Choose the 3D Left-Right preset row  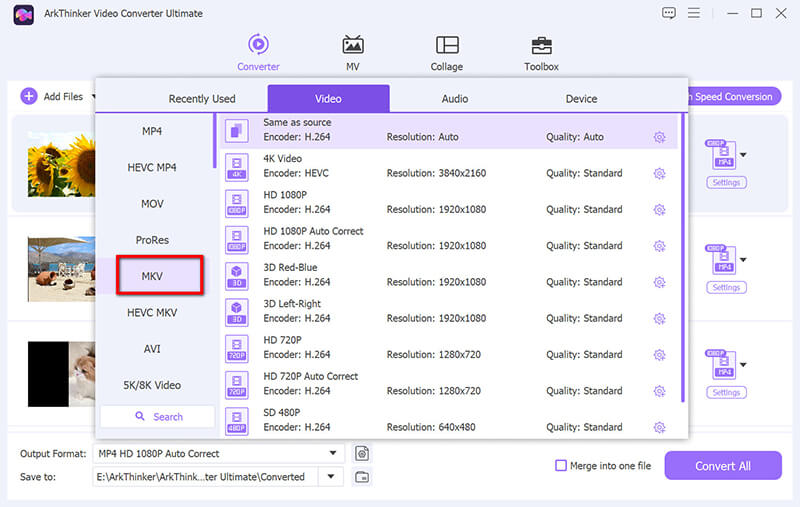point(449,311)
